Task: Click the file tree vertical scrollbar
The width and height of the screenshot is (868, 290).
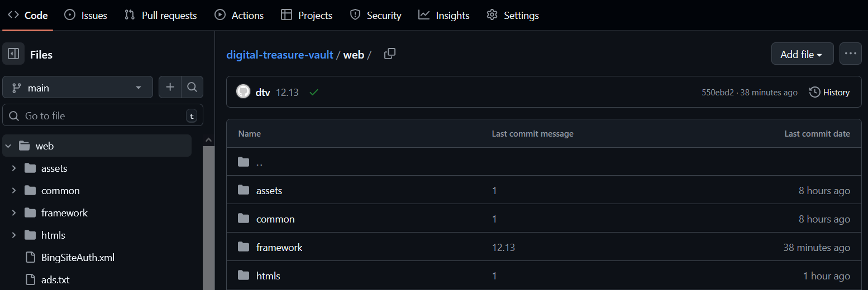Action: (208, 217)
